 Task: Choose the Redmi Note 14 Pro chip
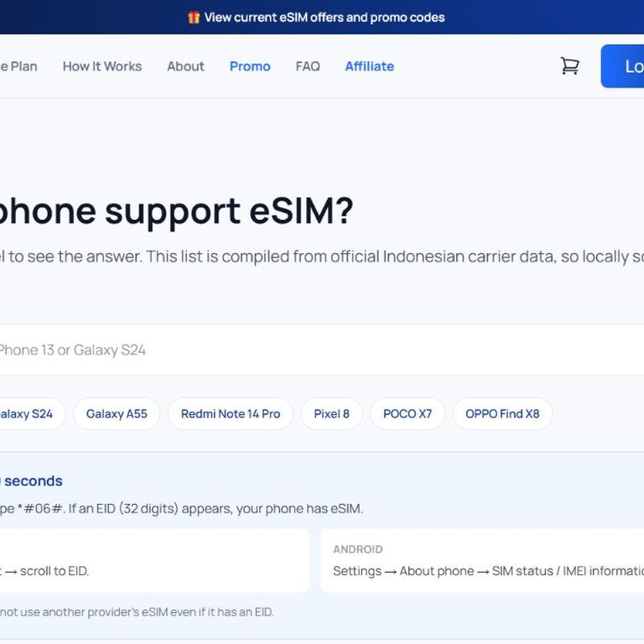[x=231, y=413]
